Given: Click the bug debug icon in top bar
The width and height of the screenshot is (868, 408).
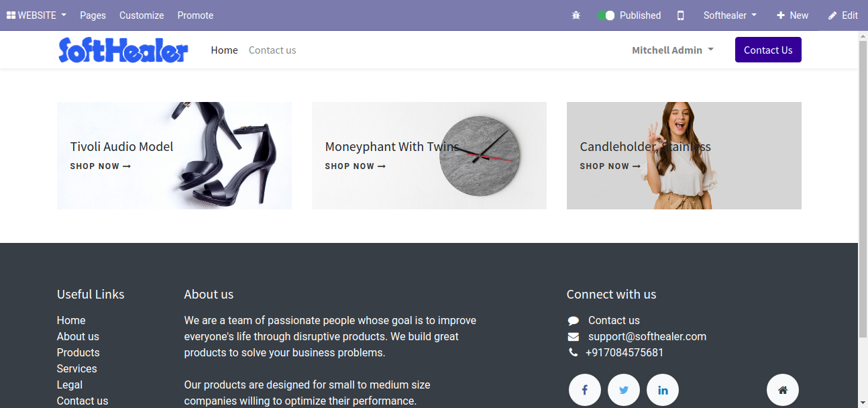Looking at the screenshot, I should pyautogui.click(x=576, y=15).
